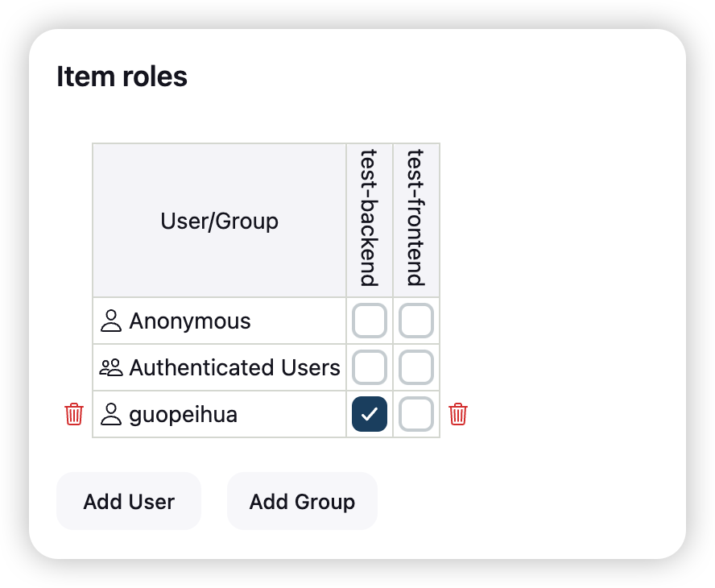
Task: Check test-backend for Authenticated Users
Action: [370, 367]
